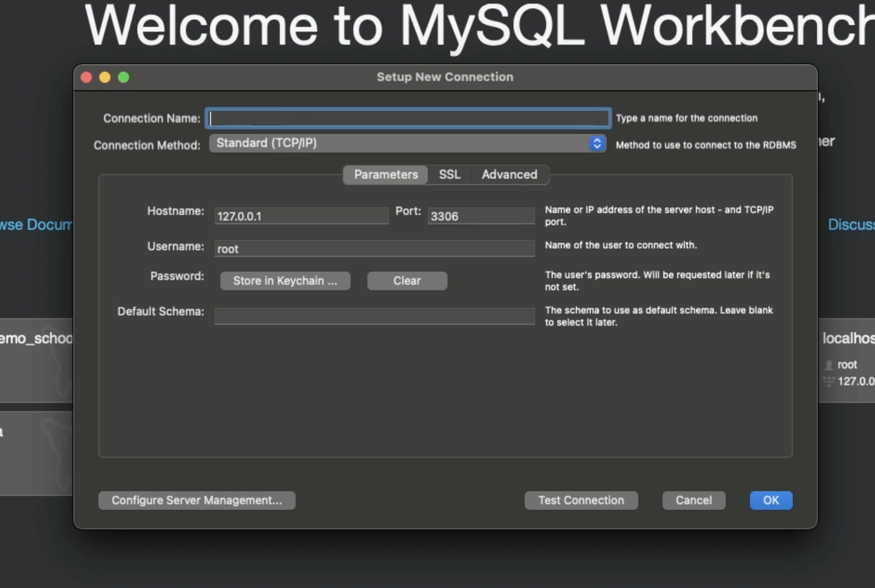875x588 pixels.
Task: Click the Port label
Action: (408, 211)
